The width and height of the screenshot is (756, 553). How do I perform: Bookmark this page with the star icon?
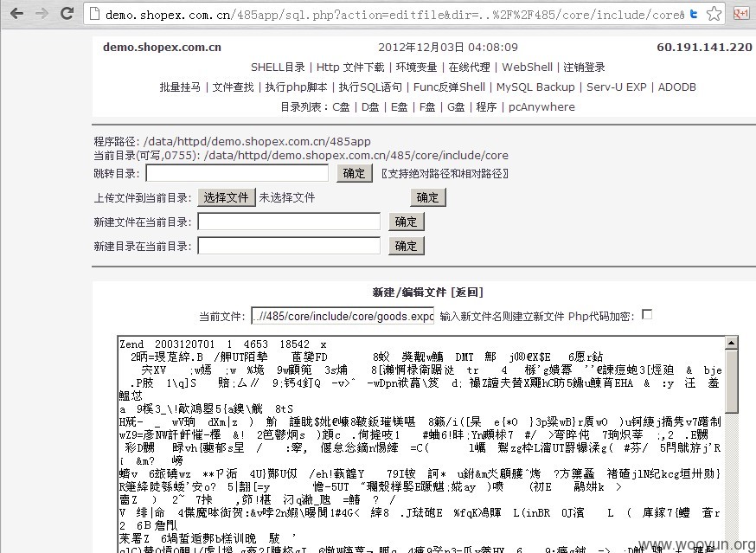[714, 14]
